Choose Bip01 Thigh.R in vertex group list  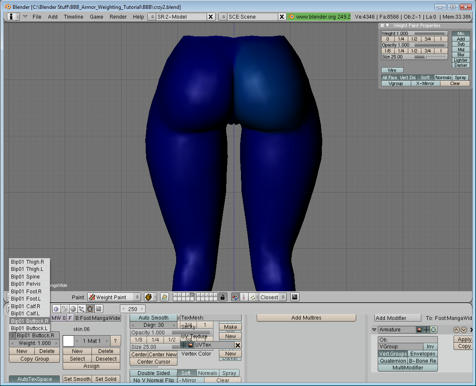[x=29, y=262]
